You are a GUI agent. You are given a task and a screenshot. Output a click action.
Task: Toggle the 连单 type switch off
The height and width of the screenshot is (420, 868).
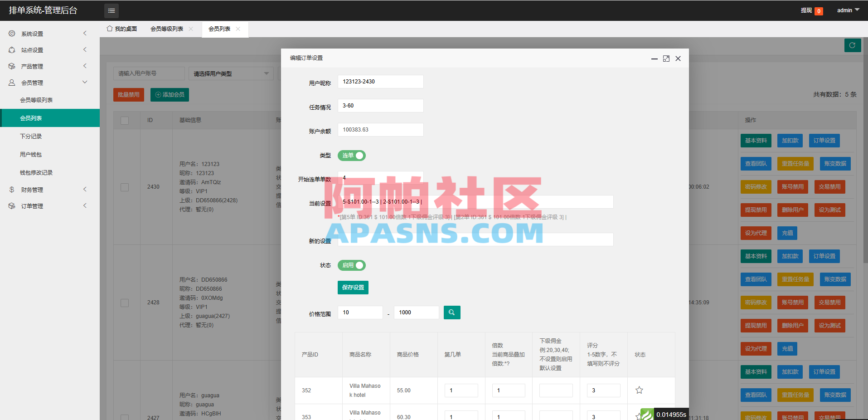click(x=351, y=155)
